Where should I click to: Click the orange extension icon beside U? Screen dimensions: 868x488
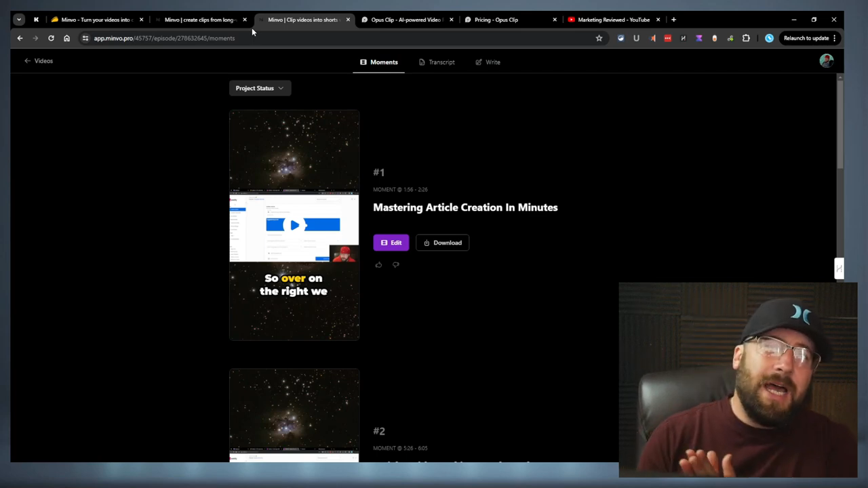click(x=652, y=38)
